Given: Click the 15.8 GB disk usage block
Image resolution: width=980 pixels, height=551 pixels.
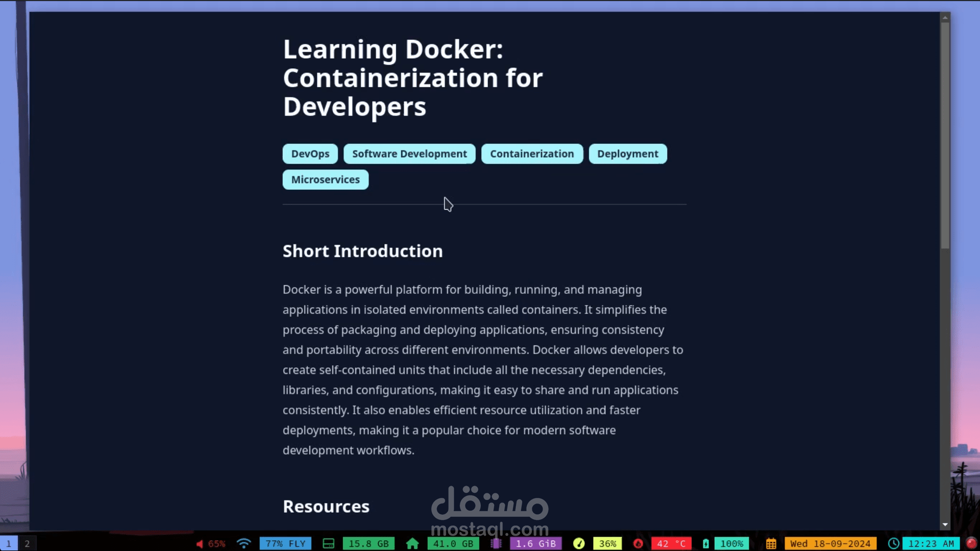Looking at the screenshot, I should [x=369, y=544].
